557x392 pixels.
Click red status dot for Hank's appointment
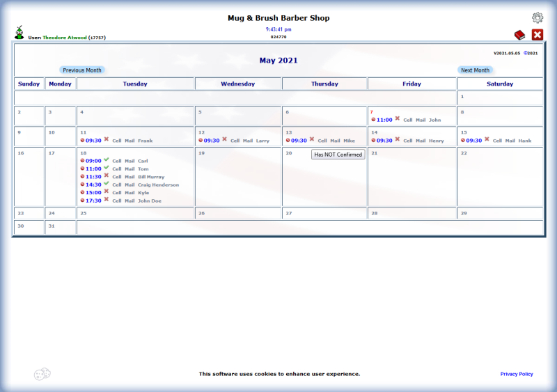tap(463, 141)
